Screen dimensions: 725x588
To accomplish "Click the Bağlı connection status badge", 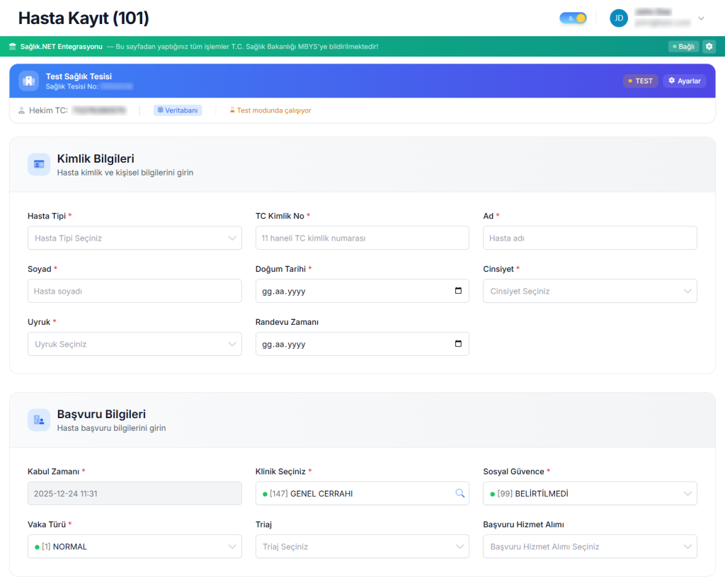I will [x=683, y=47].
